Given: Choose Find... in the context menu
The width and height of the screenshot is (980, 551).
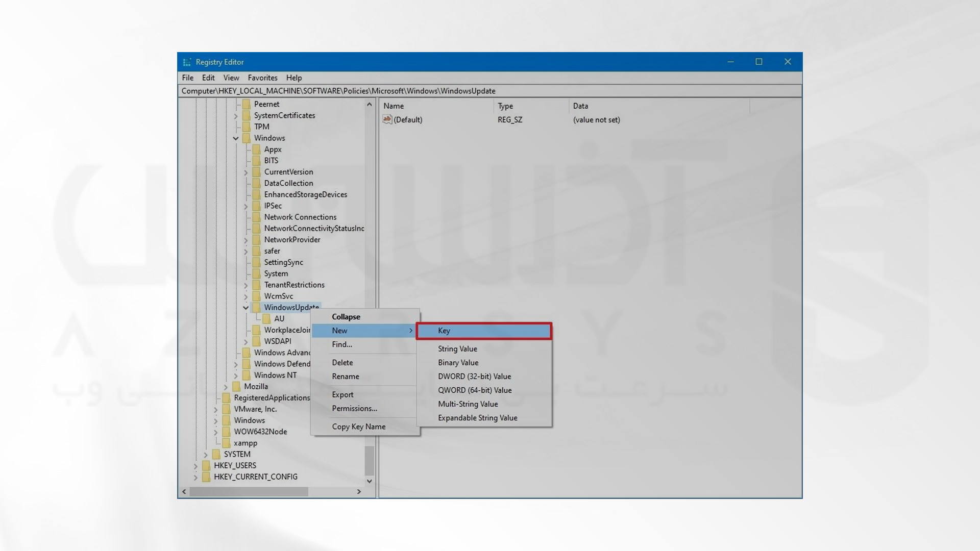Looking at the screenshot, I should 365,344.
